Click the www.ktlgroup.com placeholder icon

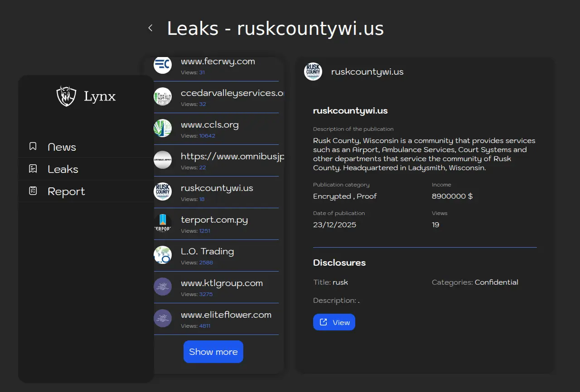coord(163,287)
